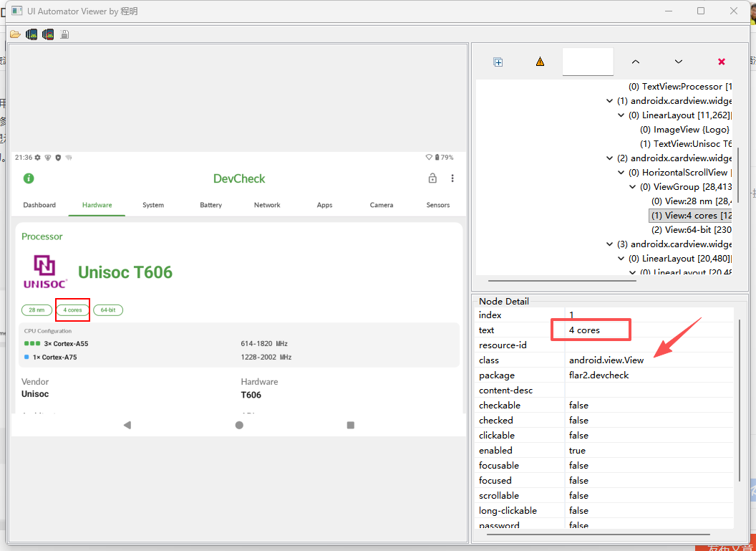Collapse the (0) ViewGroup [28,413 node arrow

coord(633,187)
